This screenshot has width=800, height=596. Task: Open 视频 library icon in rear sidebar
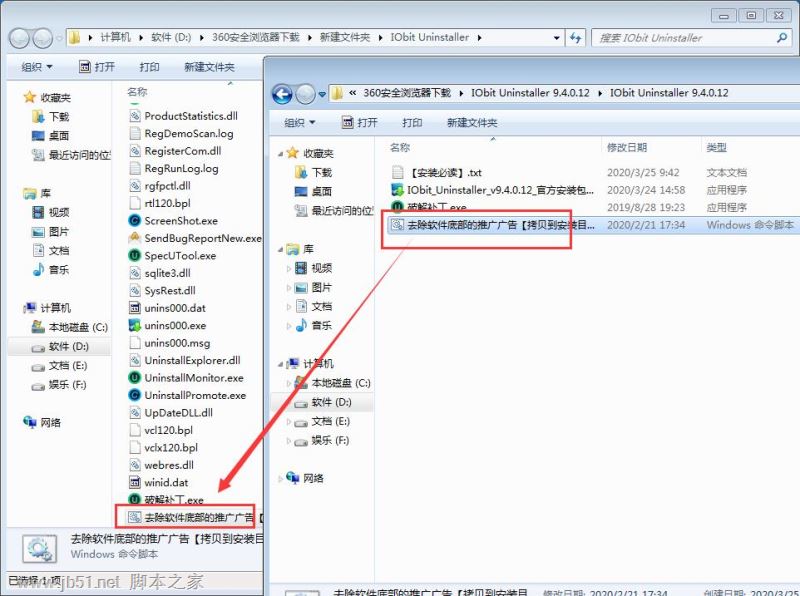coord(38,212)
